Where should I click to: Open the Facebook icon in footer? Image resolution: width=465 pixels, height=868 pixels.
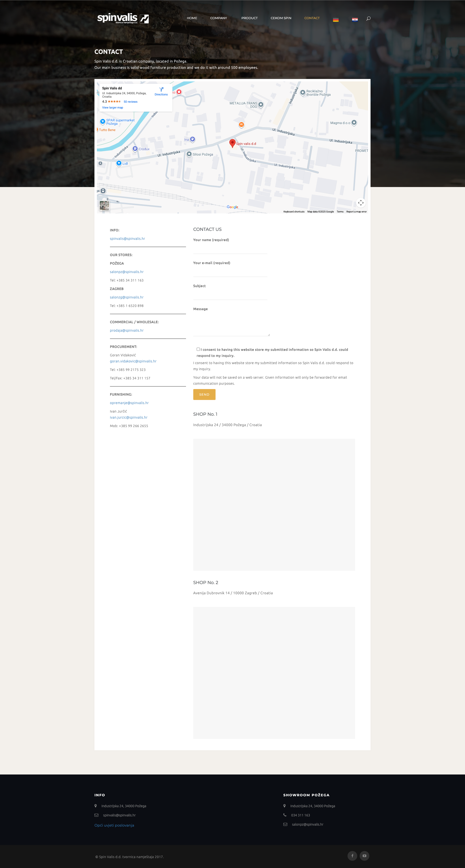(352, 856)
